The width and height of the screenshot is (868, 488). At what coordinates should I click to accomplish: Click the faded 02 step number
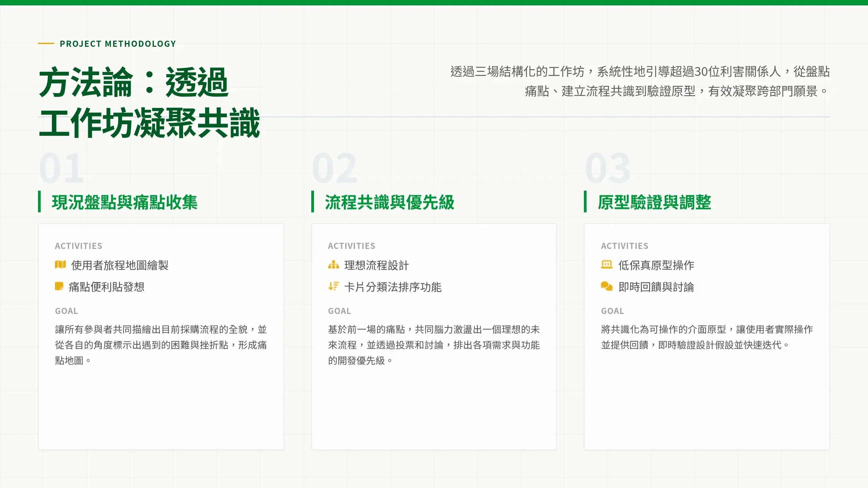335,168
